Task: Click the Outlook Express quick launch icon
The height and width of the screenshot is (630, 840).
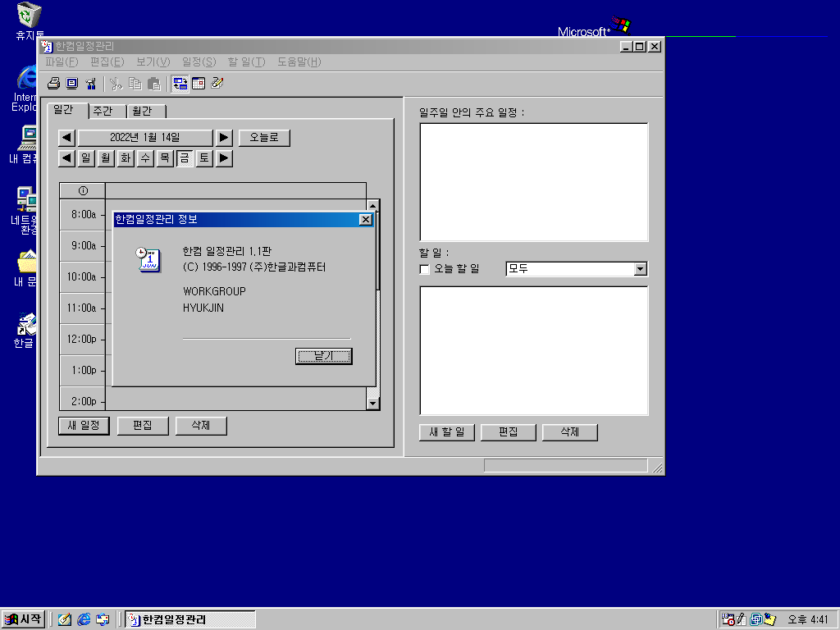Action: pyautogui.click(x=103, y=619)
